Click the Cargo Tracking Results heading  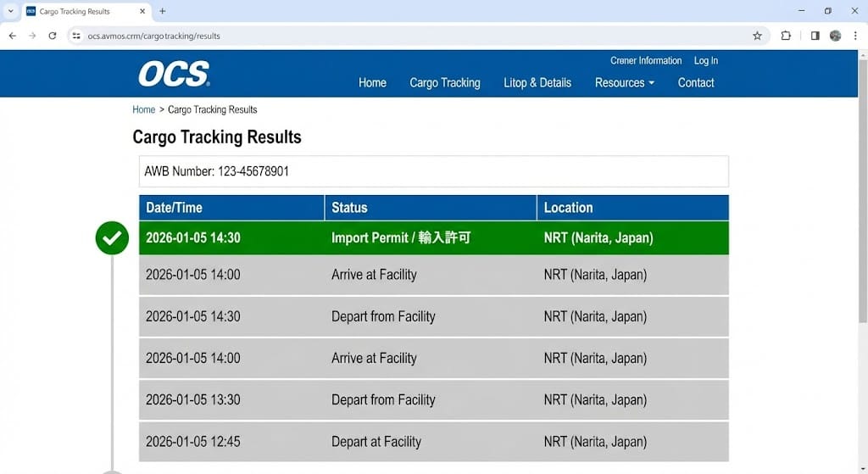216,137
